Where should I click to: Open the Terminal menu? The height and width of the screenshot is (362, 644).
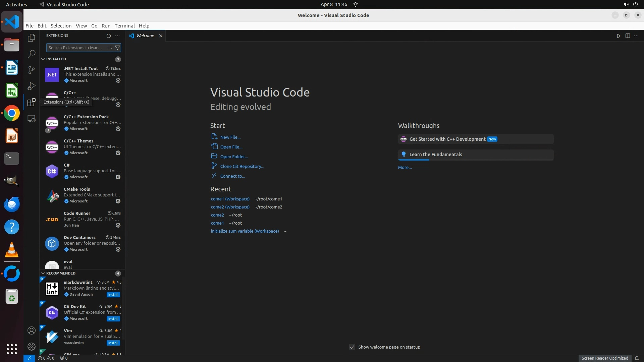(124, 26)
